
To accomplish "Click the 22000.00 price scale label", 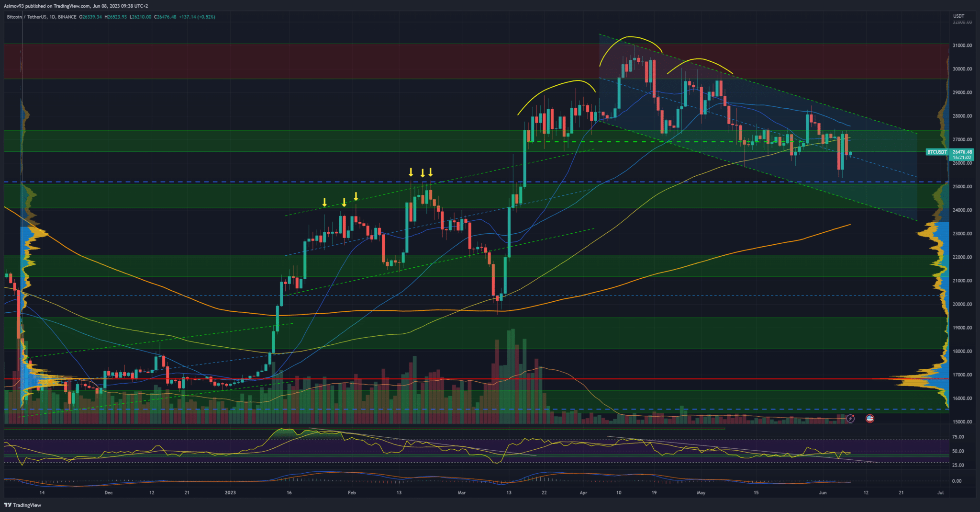I will pos(962,257).
